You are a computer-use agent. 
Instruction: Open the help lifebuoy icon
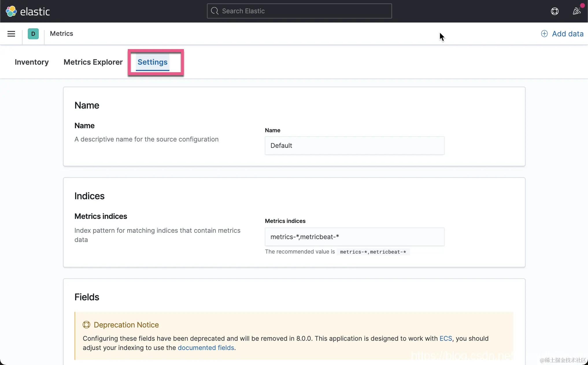coord(554,11)
